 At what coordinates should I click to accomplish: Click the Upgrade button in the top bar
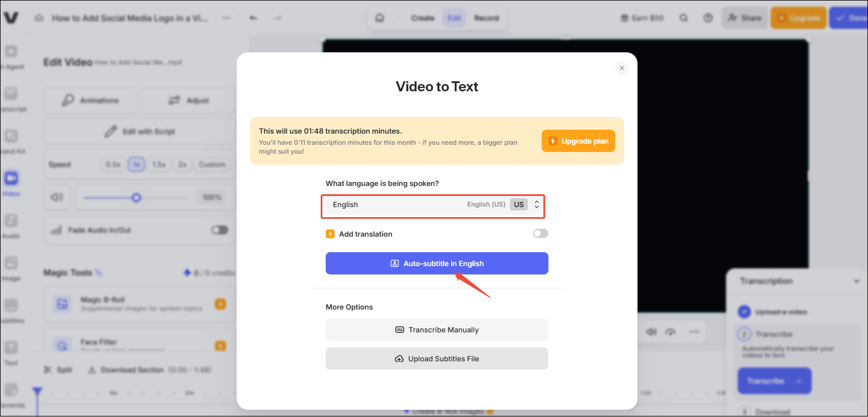coord(798,18)
